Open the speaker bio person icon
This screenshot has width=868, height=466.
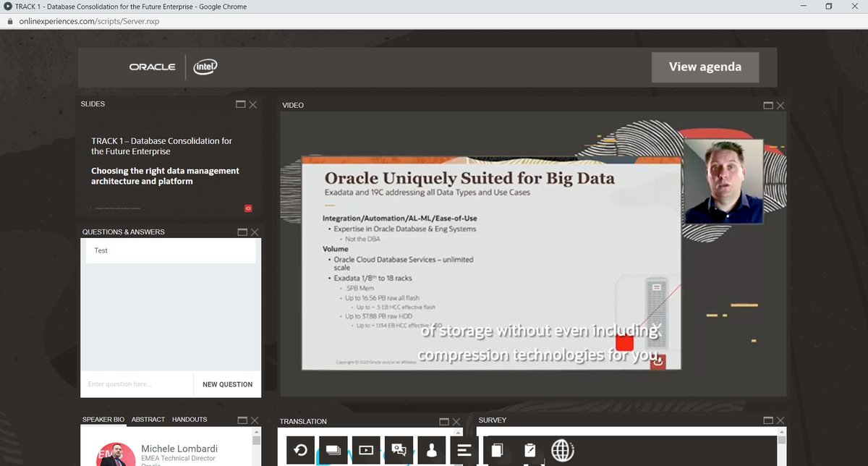432,450
